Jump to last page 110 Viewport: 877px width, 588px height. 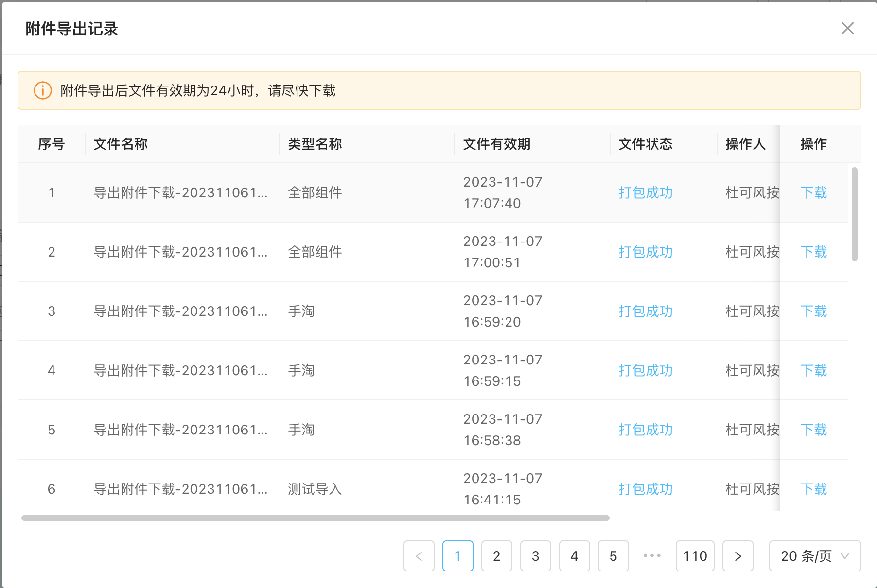(695, 556)
